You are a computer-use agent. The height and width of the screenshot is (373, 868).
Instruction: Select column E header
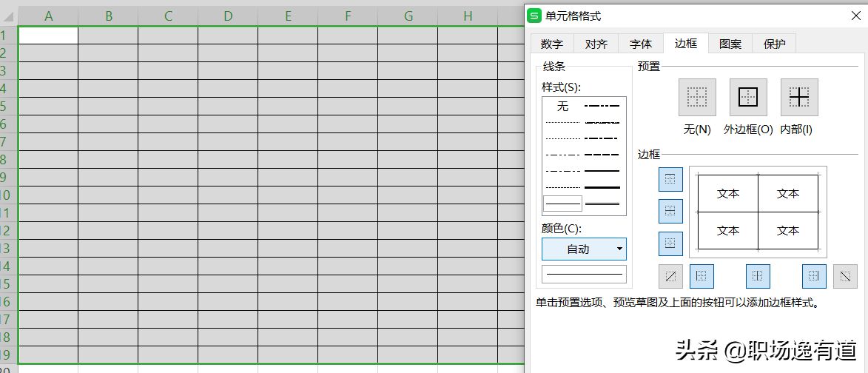point(288,16)
